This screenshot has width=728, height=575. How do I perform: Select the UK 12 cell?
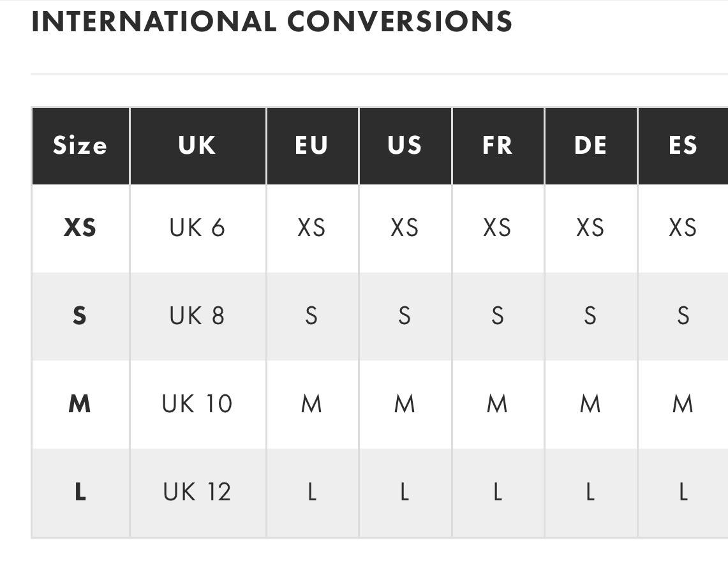(197, 492)
